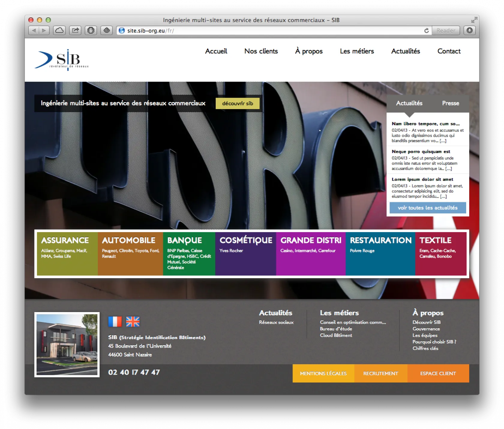This screenshot has width=504, height=429.
Task: Click the browser forward arrow button
Action: [44, 31]
